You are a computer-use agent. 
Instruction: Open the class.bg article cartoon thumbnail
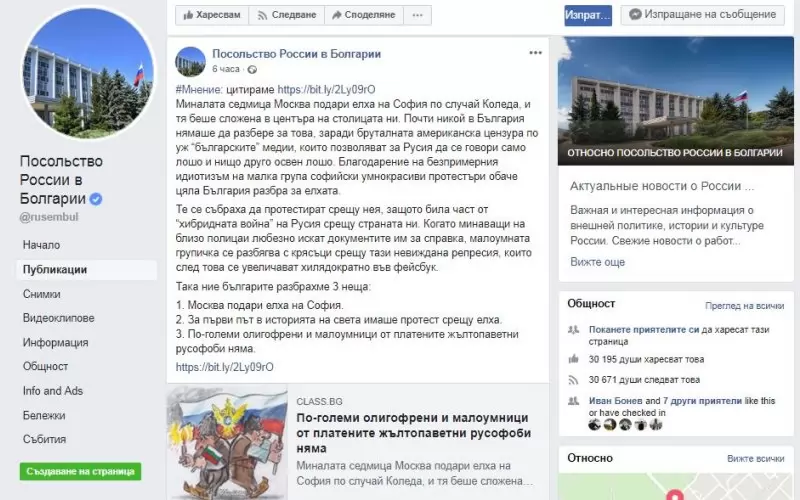(227, 442)
